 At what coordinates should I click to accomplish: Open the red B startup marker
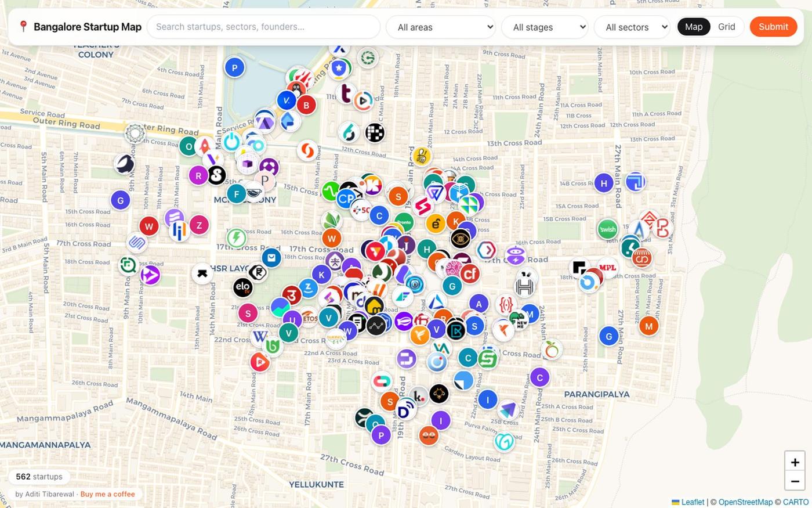(x=306, y=105)
